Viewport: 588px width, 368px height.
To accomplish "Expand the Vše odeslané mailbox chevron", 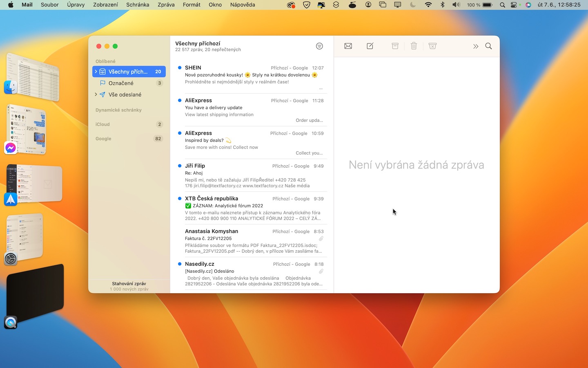I will [x=96, y=94].
